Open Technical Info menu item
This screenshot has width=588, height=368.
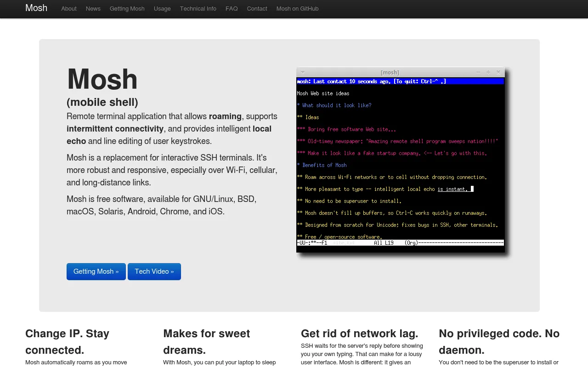pos(198,9)
